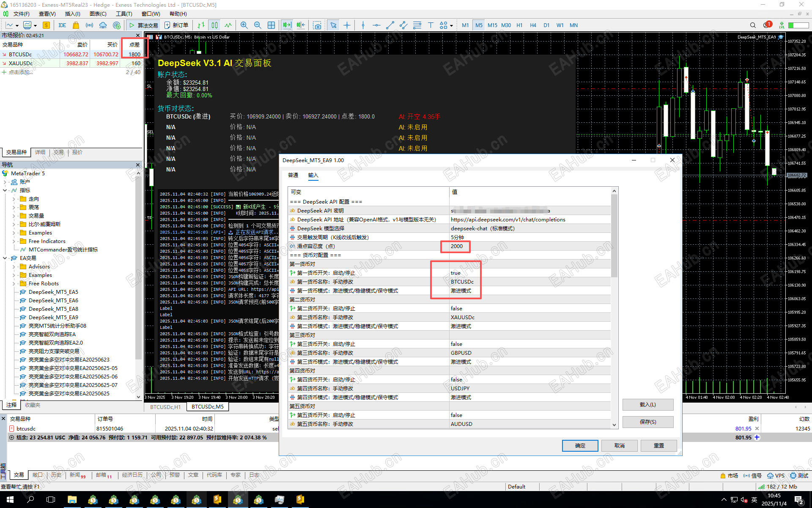812x508 pixels.
Task: Click 重置 button in EA dialog
Action: [x=659, y=446]
